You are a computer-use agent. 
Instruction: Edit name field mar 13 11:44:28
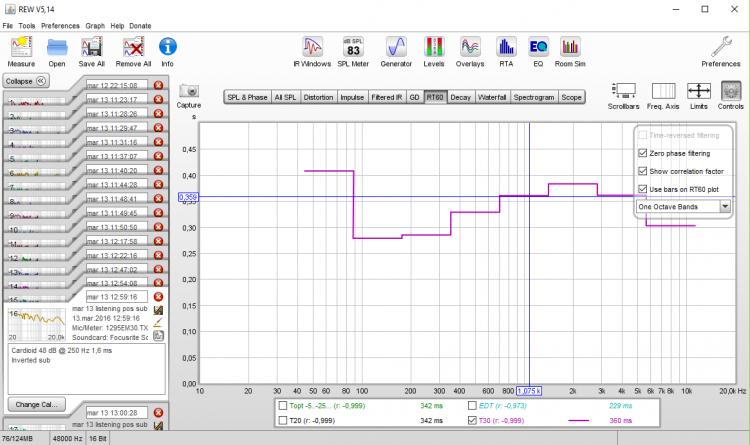pyautogui.click(x=117, y=184)
